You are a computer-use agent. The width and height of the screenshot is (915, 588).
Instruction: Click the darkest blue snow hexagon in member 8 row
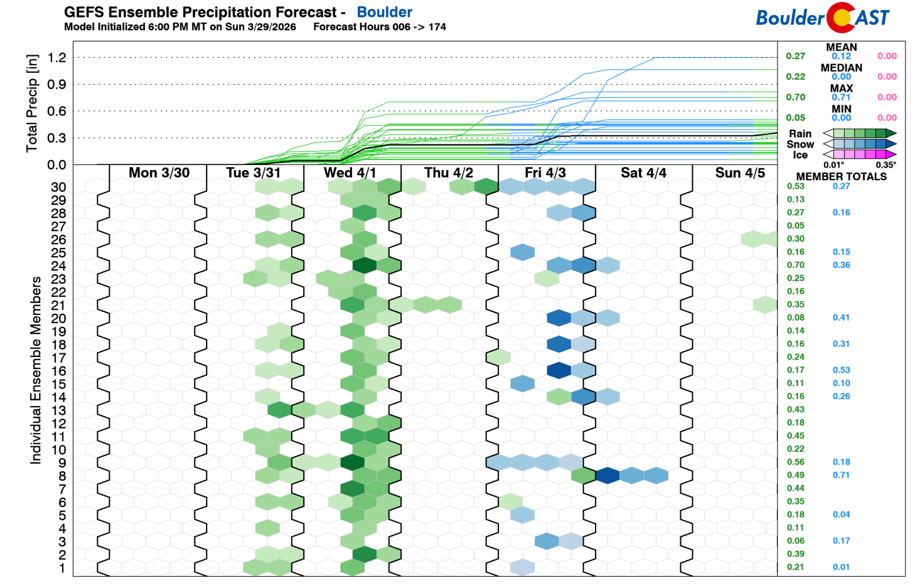point(607,476)
